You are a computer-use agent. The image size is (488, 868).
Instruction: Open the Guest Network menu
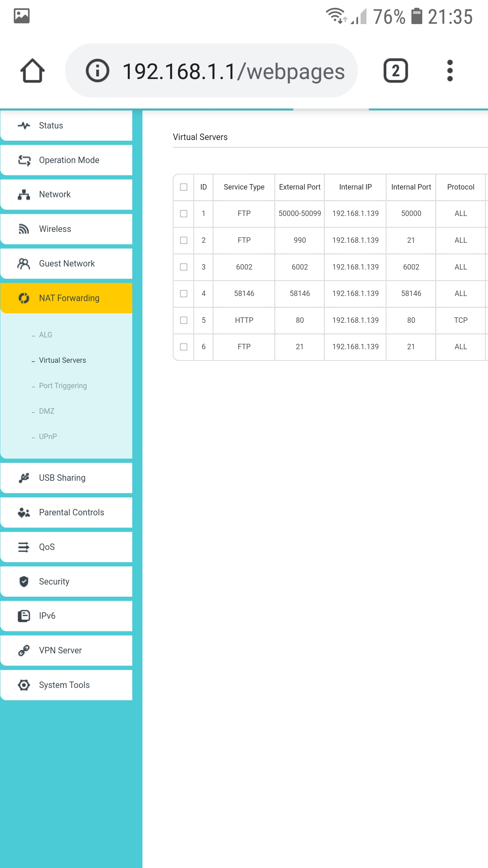[x=66, y=263]
